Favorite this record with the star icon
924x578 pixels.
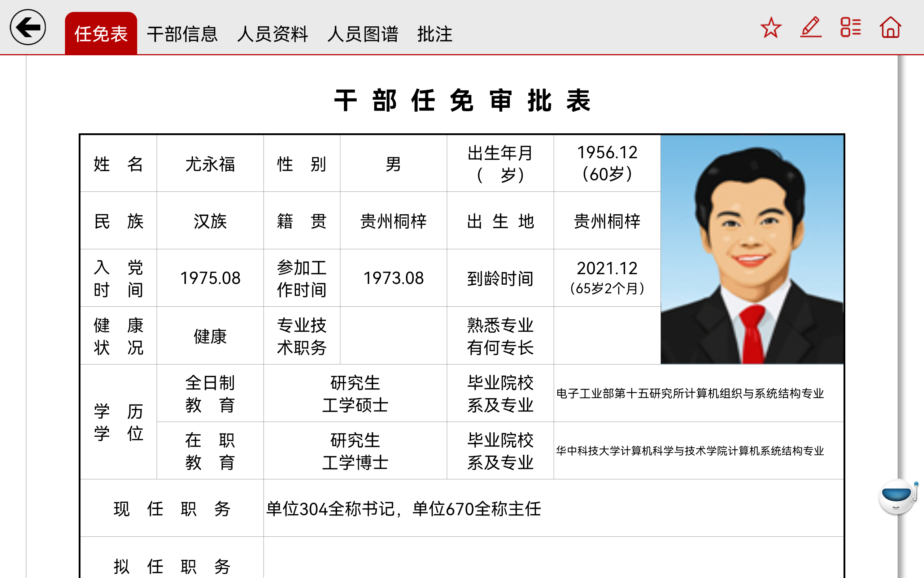coord(771,27)
